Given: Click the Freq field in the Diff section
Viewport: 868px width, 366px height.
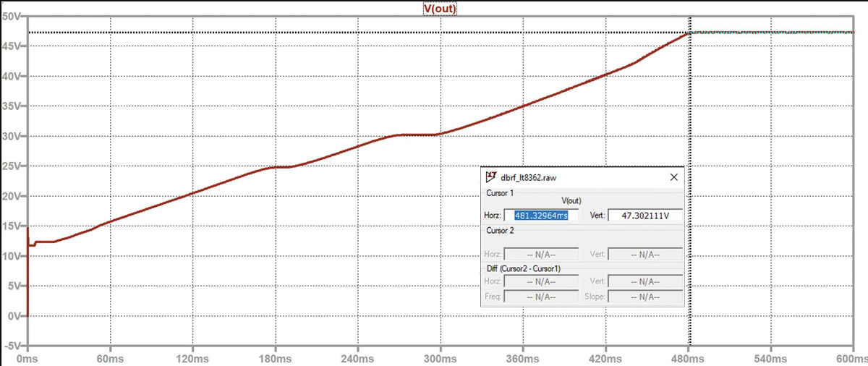Looking at the screenshot, I should [x=541, y=296].
